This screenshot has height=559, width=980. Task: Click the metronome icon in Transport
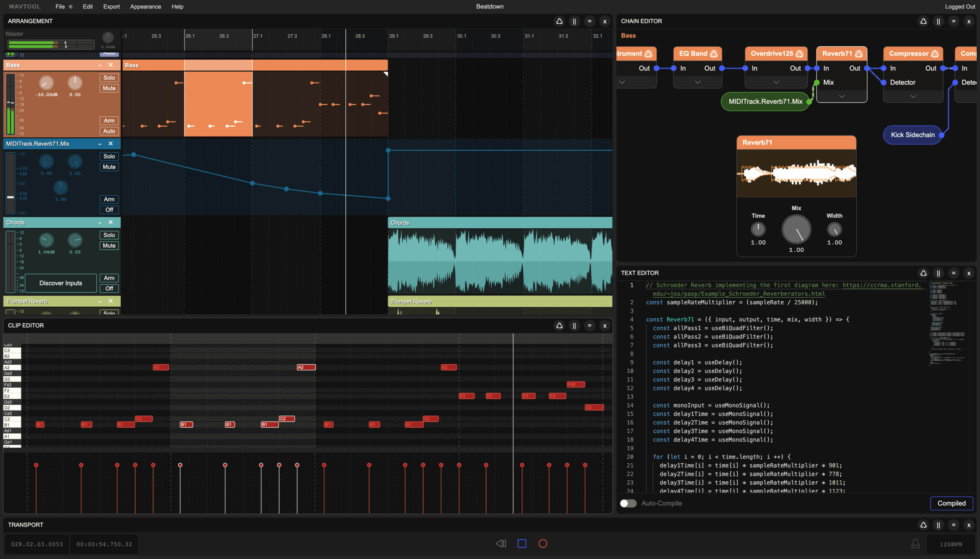(915, 544)
